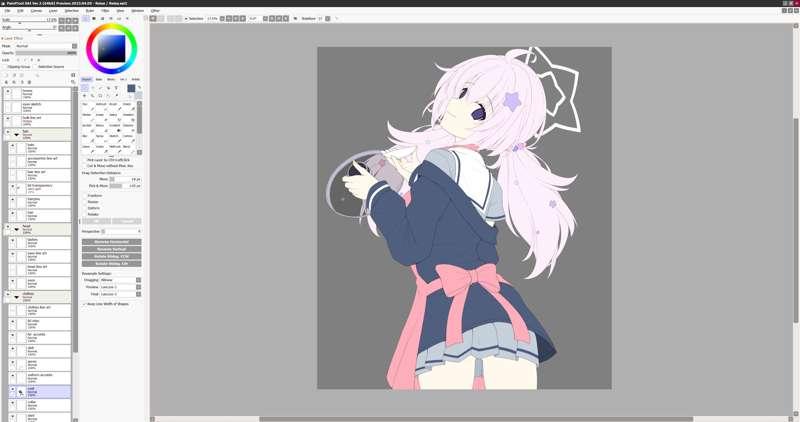The height and width of the screenshot is (422, 800).
Task: Show the HSV slider panel icon
Action: tap(103, 18)
